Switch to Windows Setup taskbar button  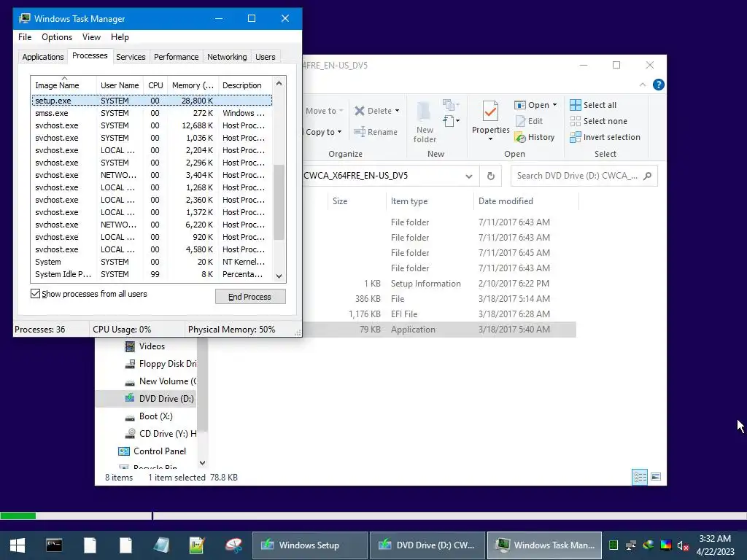[x=309, y=545]
